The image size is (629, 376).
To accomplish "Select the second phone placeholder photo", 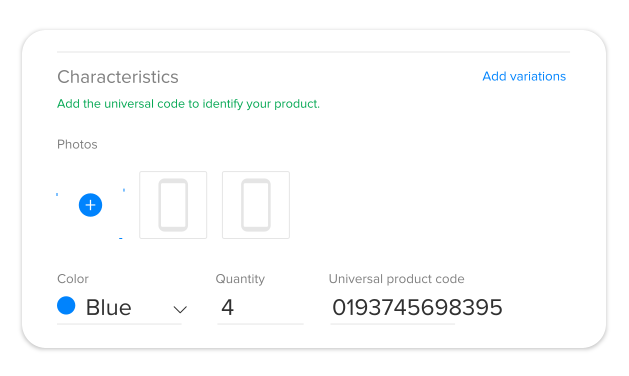I will pos(256,205).
